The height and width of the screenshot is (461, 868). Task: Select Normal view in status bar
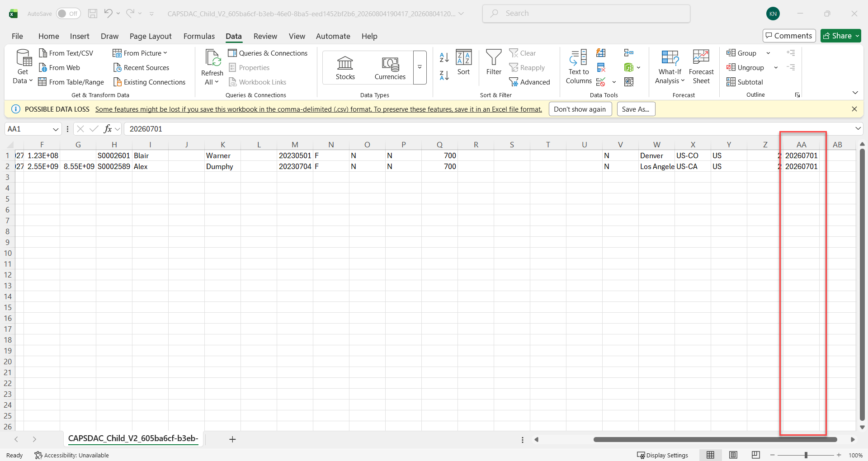(x=711, y=455)
